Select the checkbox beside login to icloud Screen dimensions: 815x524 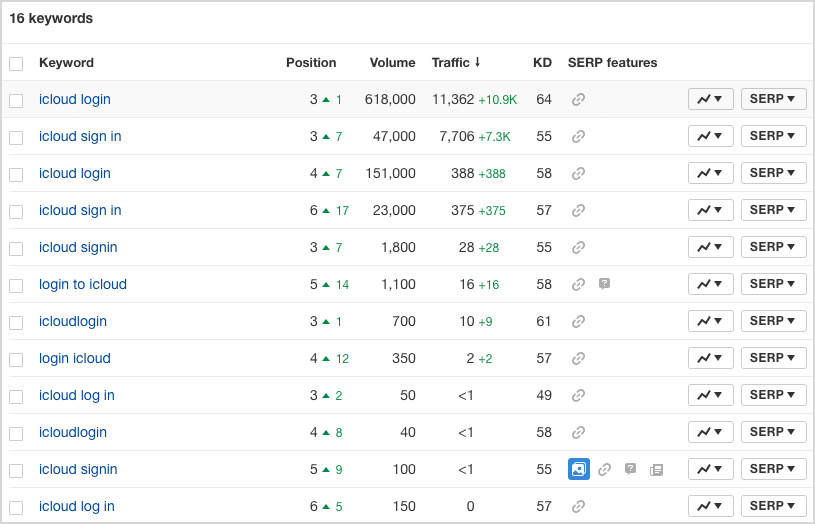[16, 285]
